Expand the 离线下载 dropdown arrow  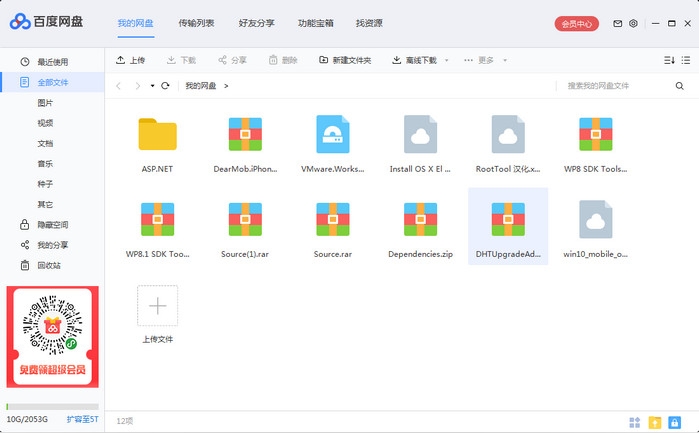point(446,60)
